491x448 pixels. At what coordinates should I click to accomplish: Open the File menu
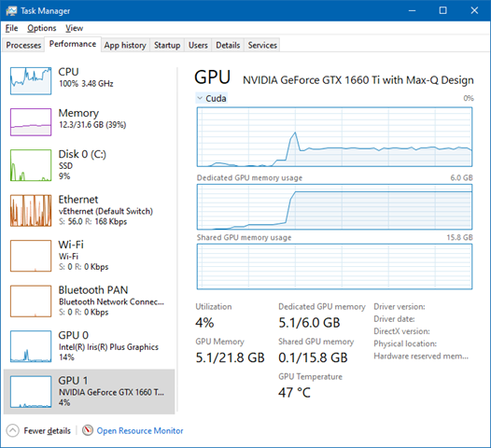tap(11, 28)
